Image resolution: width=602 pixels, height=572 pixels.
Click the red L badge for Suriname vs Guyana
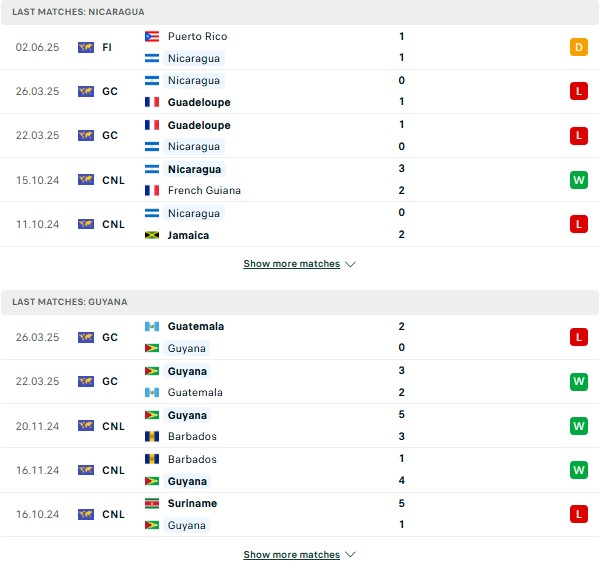pos(579,514)
